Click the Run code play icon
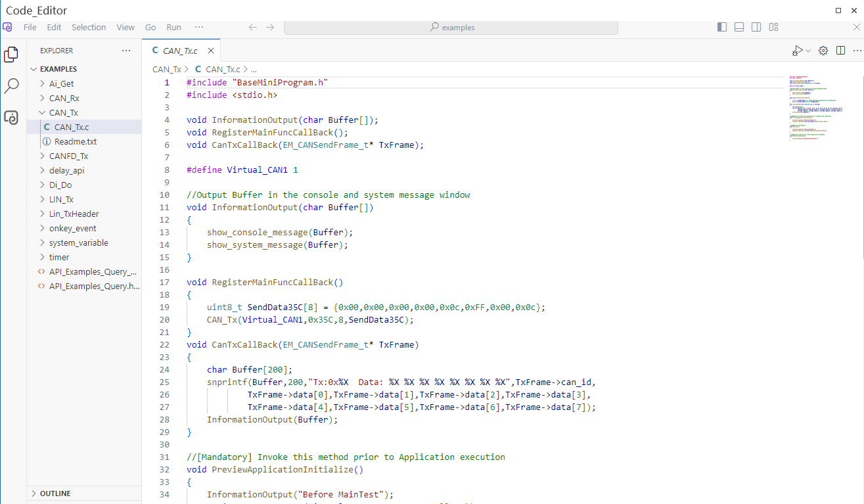The image size is (864, 504). (797, 51)
